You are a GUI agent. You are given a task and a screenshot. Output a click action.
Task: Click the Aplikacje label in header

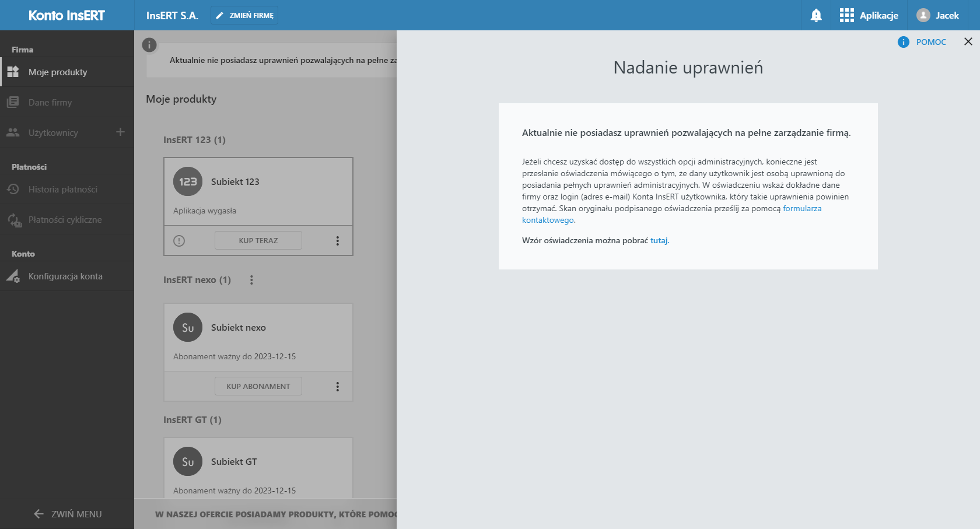(x=879, y=16)
